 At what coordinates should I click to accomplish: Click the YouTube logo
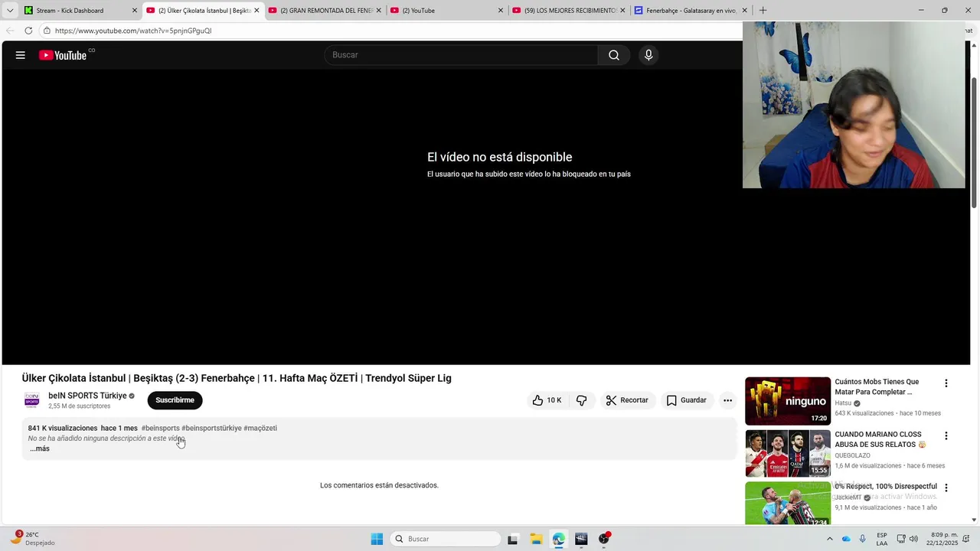pyautogui.click(x=63, y=55)
